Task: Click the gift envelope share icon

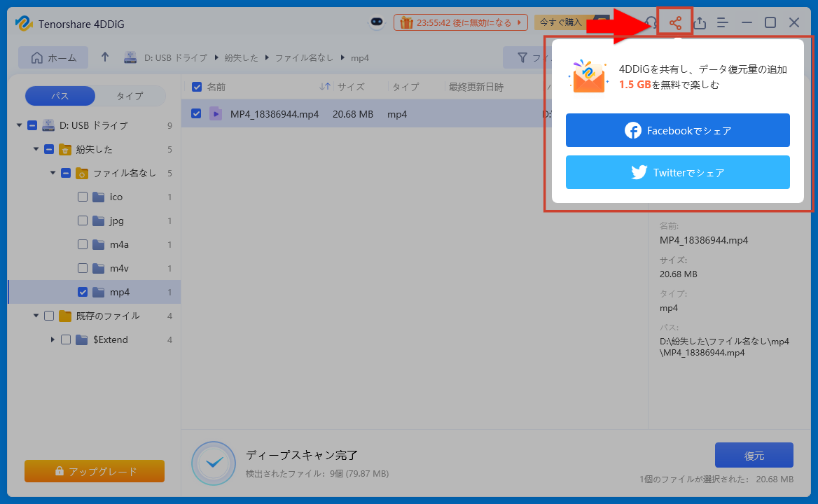Action: pyautogui.click(x=588, y=76)
